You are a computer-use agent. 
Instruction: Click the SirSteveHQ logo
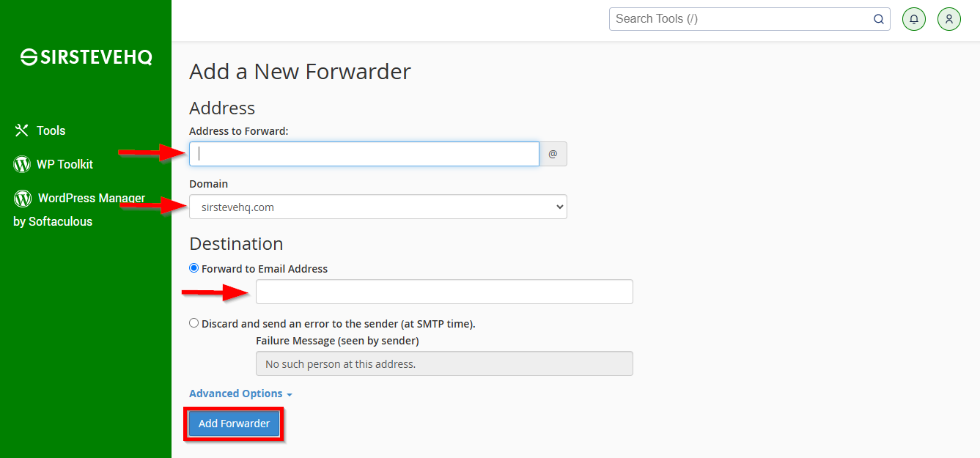click(x=86, y=57)
